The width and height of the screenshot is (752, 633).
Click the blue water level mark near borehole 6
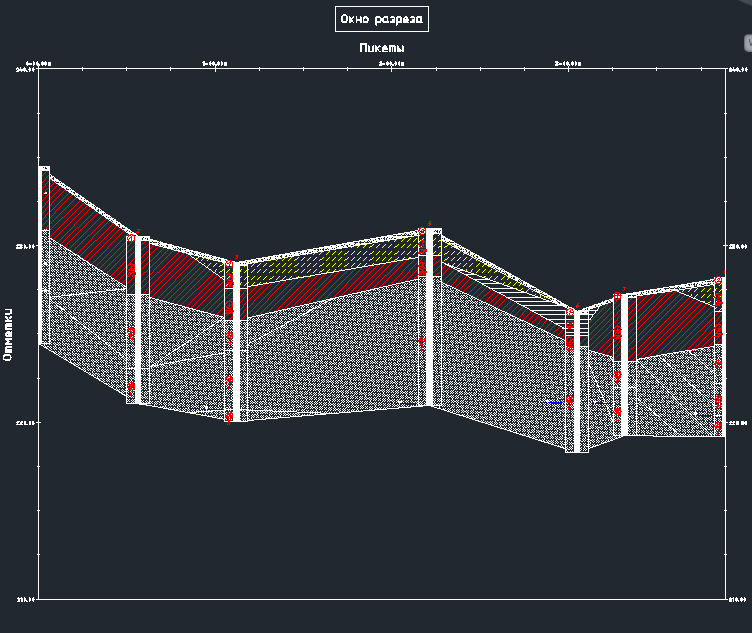point(554,402)
